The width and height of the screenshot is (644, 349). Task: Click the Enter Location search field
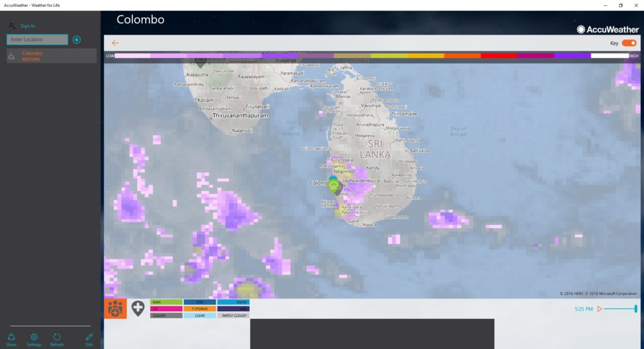[x=37, y=40]
